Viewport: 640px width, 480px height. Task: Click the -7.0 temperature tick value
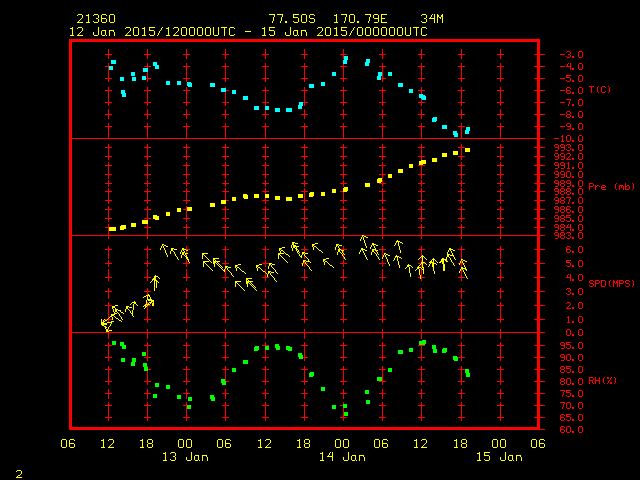pos(571,102)
